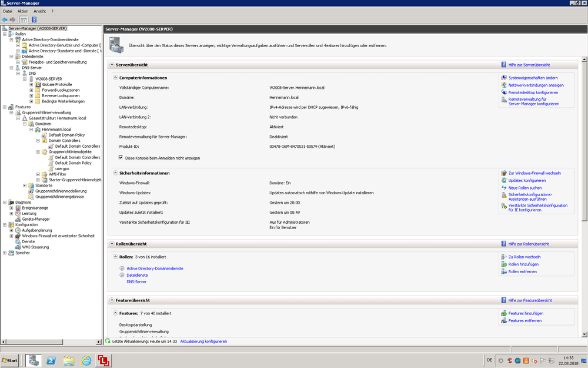Click 'Remotedesktop konfigurieren' link
The image size is (588, 368).
pyautogui.click(x=533, y=92)
